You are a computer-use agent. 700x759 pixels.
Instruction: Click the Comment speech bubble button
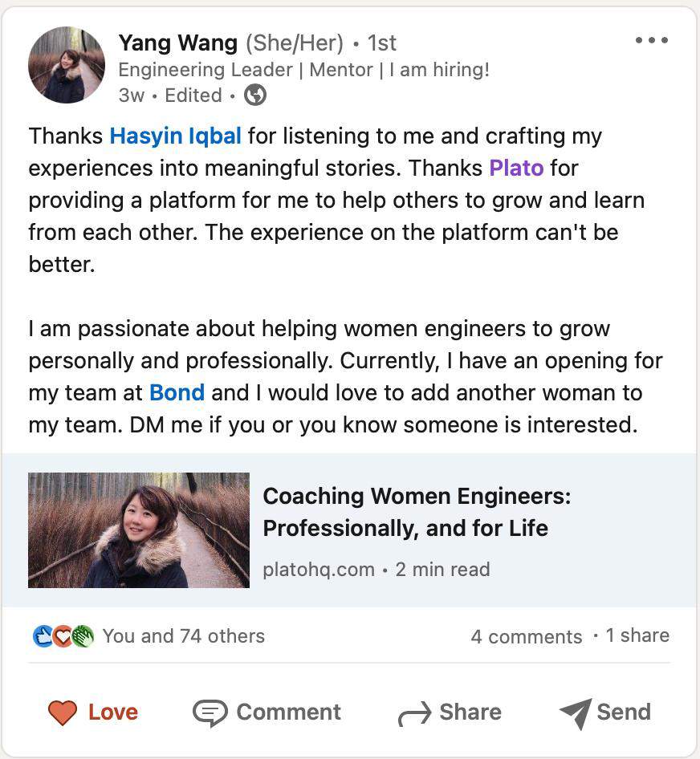267,712
